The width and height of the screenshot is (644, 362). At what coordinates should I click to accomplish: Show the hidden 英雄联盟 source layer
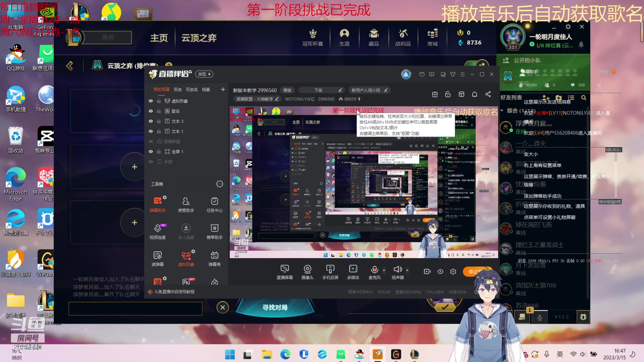coord(151,141)
